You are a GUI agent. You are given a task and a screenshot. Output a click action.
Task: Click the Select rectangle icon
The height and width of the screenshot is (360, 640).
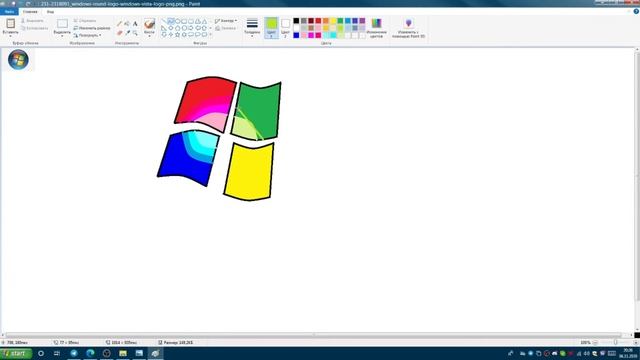coord(62,24)
